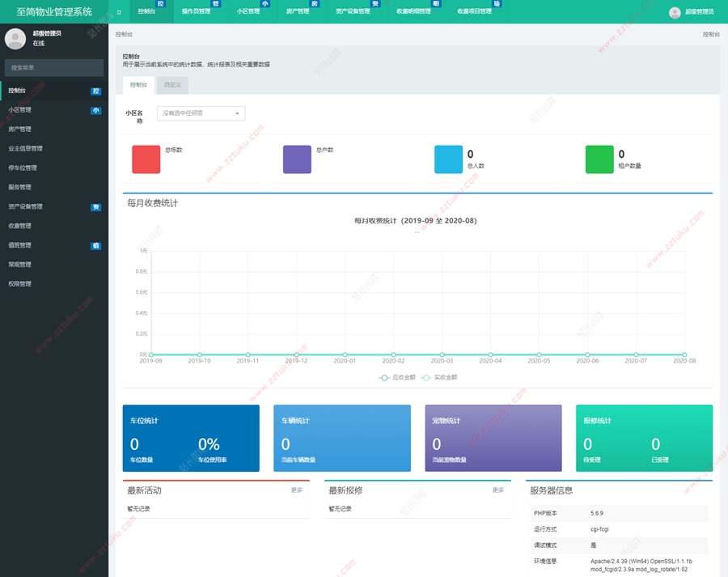
Task: Toggle 实收金额 series in chart legend
Action: tap(438, 377)
